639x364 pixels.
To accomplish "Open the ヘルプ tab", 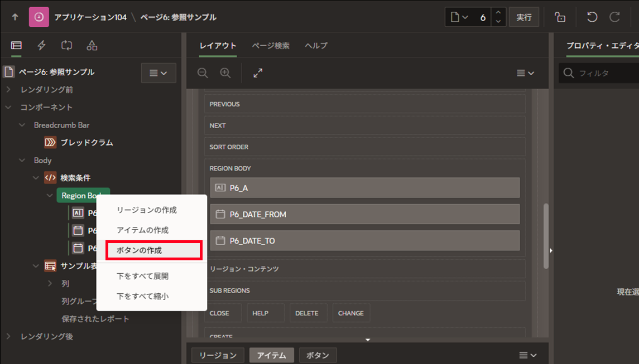I will (x=316, y=46).
